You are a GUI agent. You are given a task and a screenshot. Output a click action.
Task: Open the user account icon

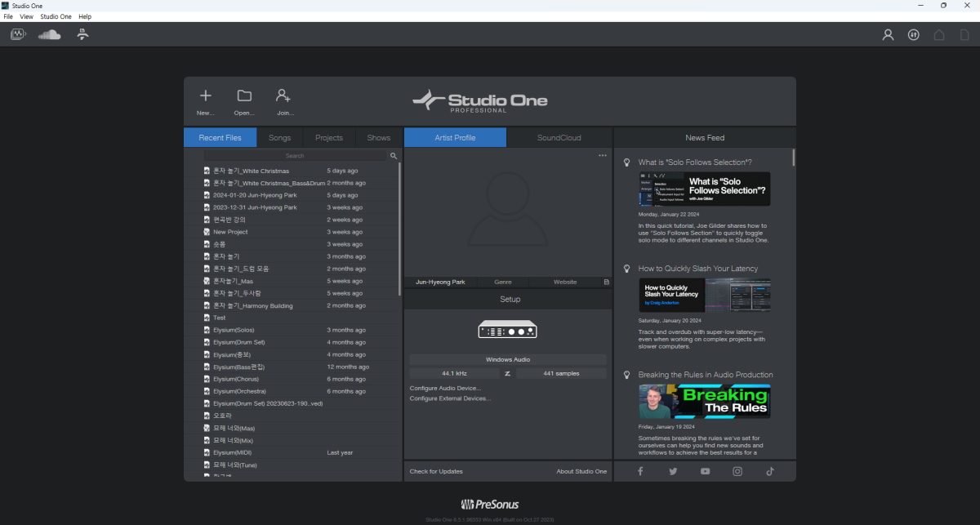click(x=888, y=35)
